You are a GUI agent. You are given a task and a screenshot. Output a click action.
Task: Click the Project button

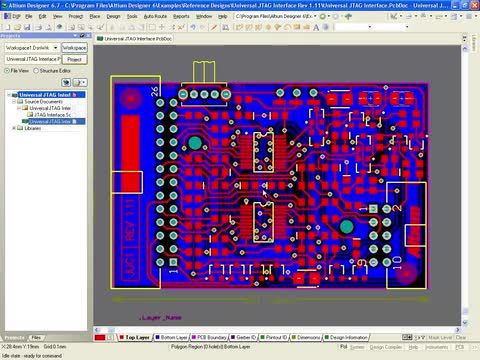point(74,59)
